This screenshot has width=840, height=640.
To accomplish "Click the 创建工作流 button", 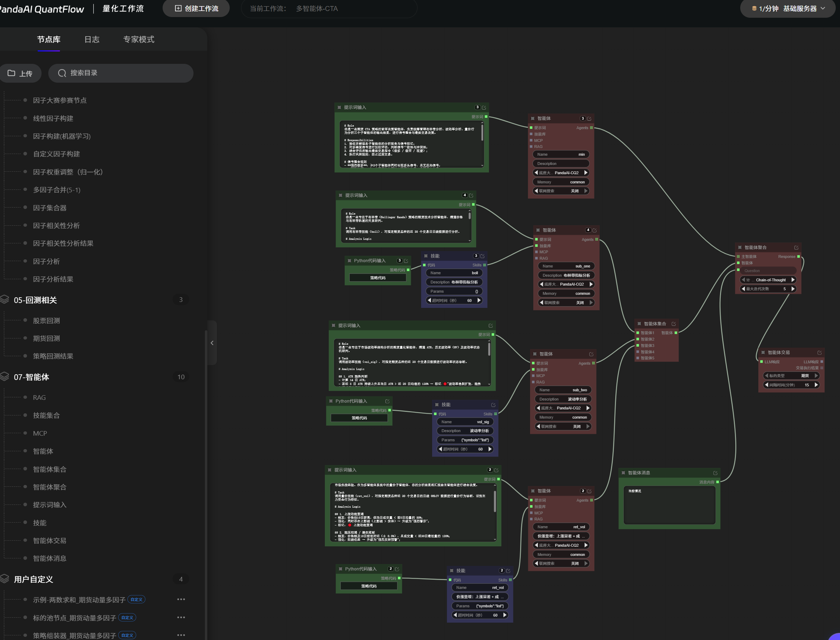I will click(196, 9).
